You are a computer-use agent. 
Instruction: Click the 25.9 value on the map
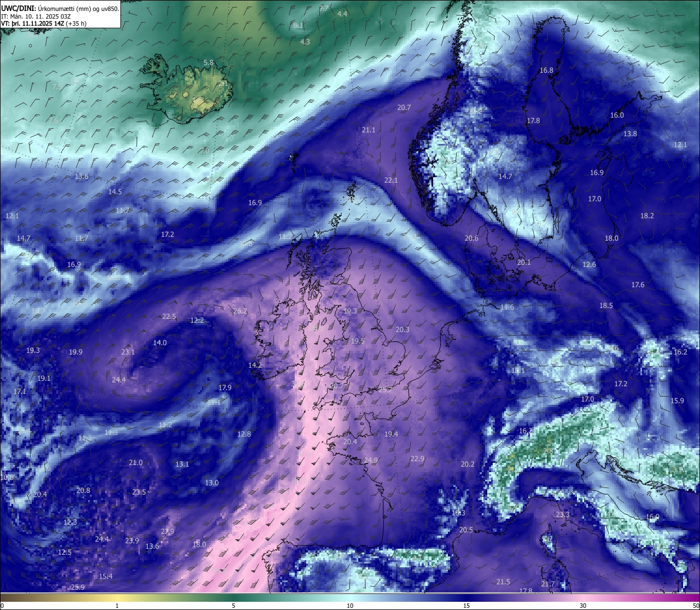[78, 587]
